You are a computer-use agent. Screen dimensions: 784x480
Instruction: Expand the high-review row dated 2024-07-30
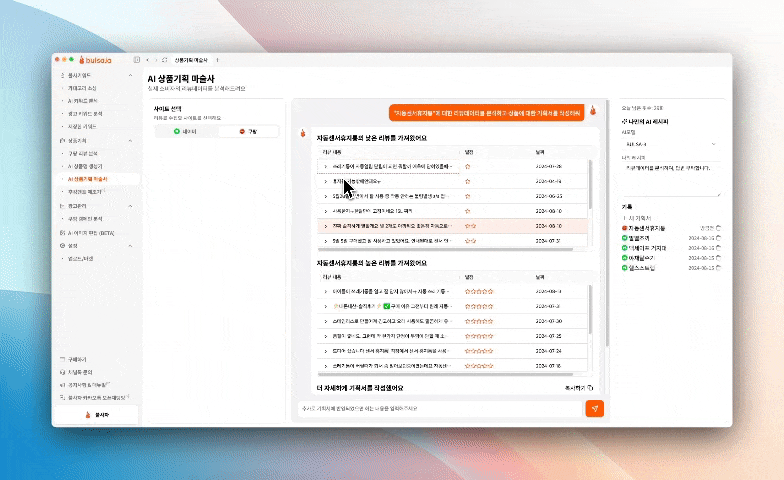tap(326, 321)
